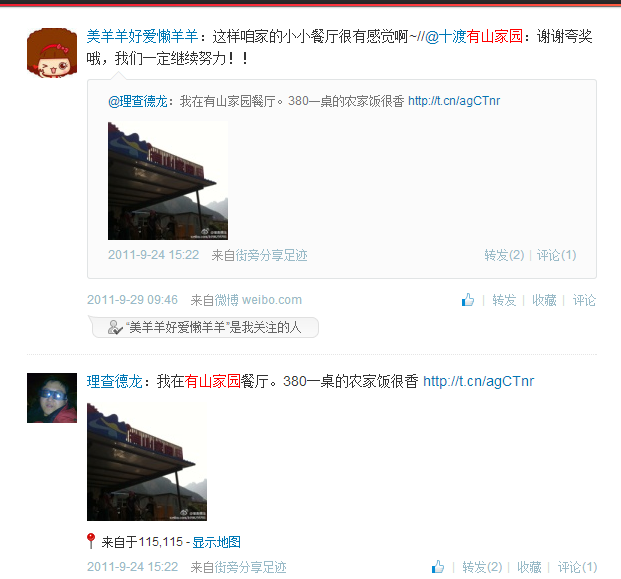This screenshot has height=579, width=621.
Task: Save the first post with 收藏
Action: pyautogui.click(x=544, y=300)
